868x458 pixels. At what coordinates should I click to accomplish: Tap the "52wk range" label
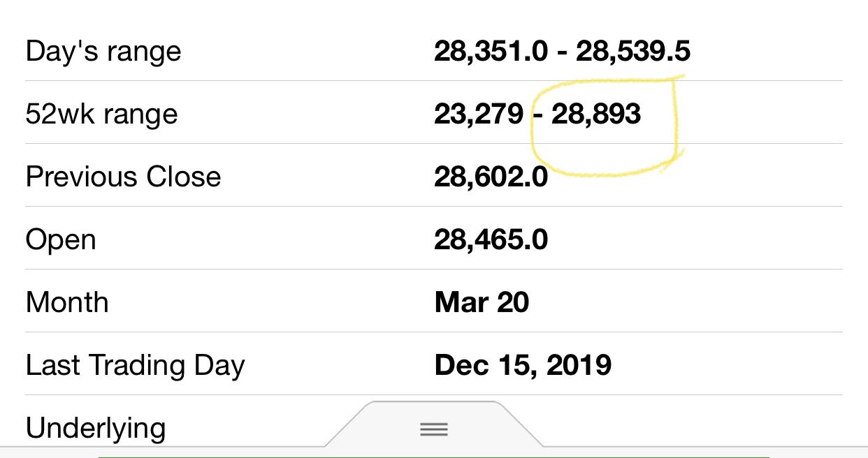pyautogui.click(x=101, y=114)
